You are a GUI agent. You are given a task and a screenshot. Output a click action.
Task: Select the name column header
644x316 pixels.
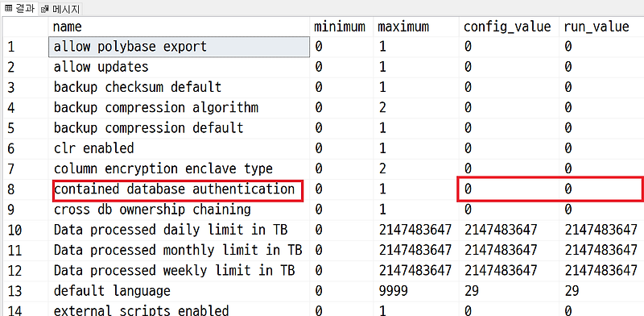179,27
